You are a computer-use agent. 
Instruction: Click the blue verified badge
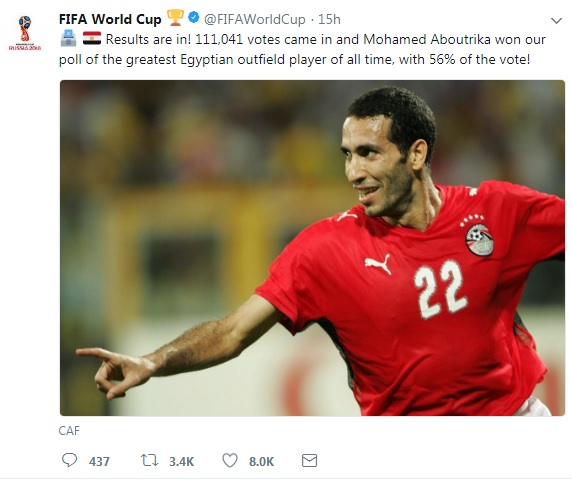(x=194, y=17)
